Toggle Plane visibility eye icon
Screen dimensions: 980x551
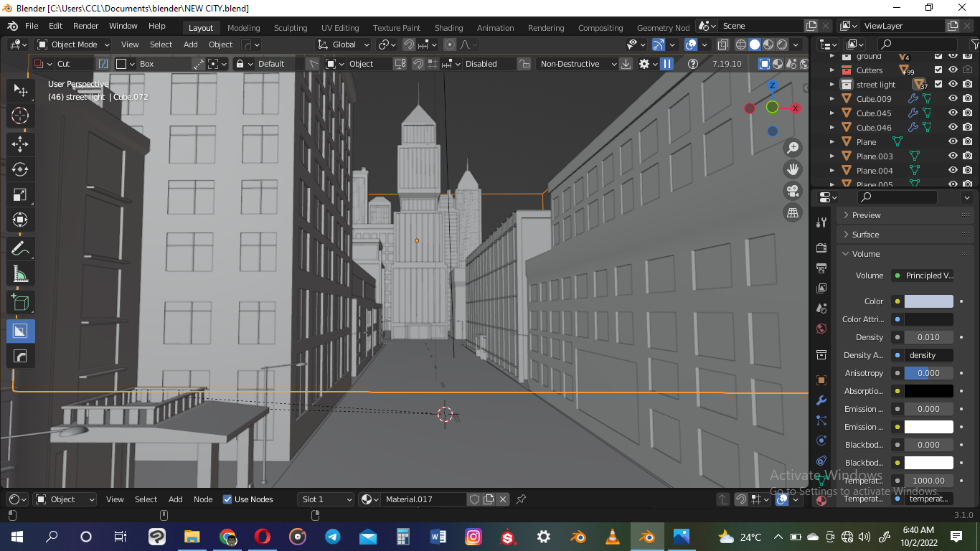(953, 142)
